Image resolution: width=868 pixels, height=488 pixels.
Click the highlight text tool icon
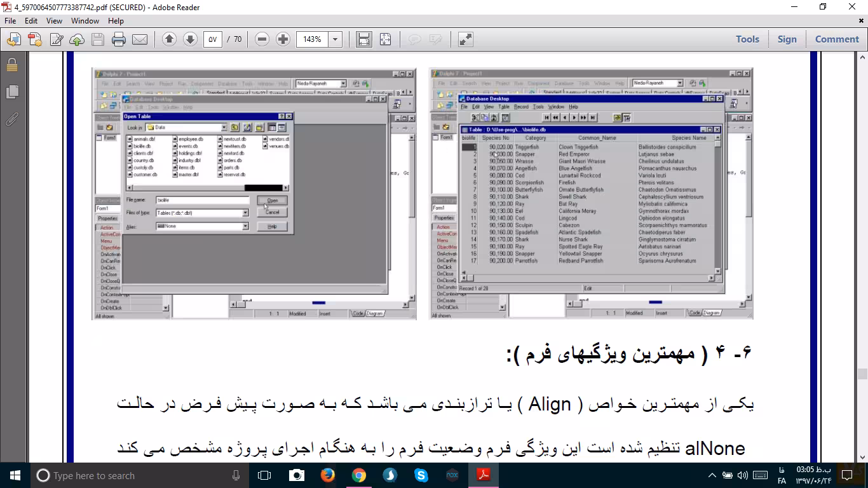click(x=435, y=39)
